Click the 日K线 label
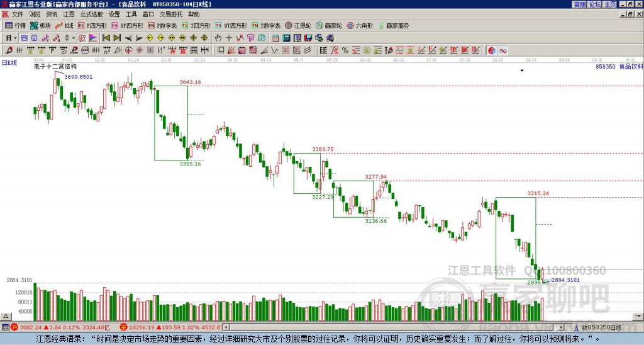644x345 pixels. pos(9,62)
